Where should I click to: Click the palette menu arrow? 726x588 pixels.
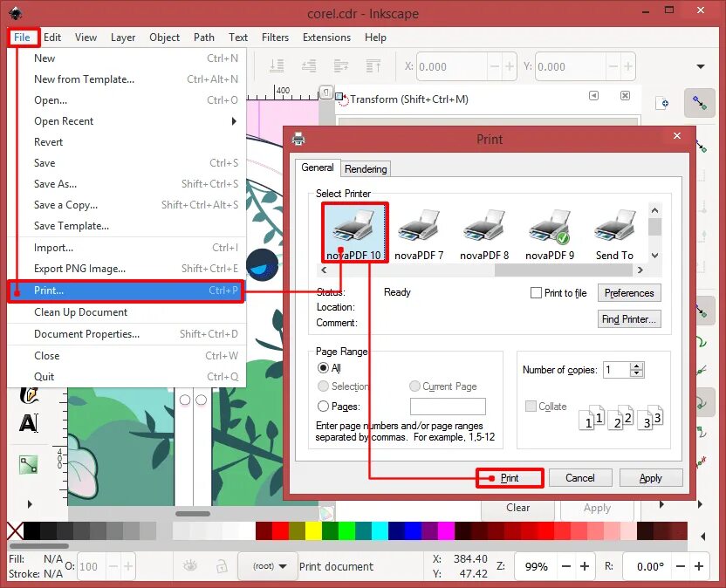[x=703, y=537]
